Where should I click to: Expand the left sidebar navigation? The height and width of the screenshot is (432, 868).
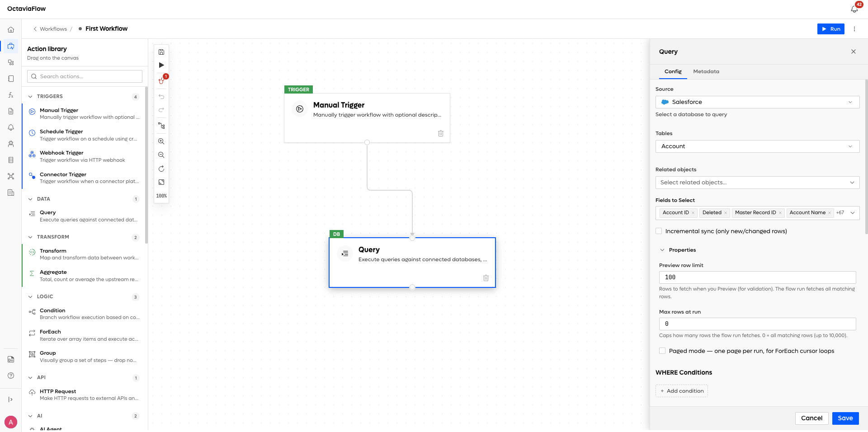coord(11,399)
